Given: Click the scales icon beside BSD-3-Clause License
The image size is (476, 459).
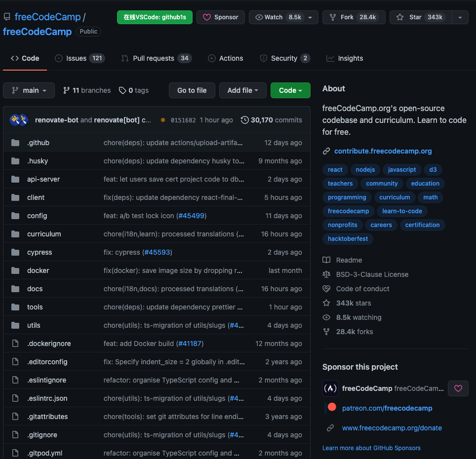Looking at the screenshot, I should tap(326, 274).
